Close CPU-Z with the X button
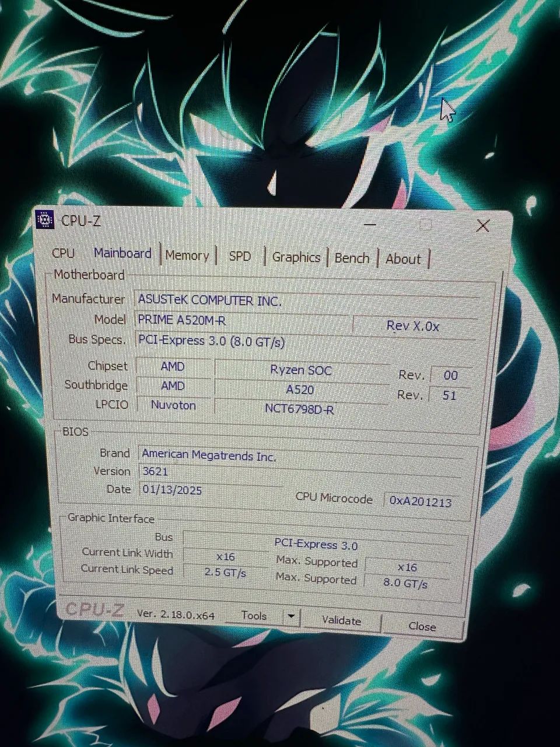This screenshot has width=560, height=747. (482, 225)
